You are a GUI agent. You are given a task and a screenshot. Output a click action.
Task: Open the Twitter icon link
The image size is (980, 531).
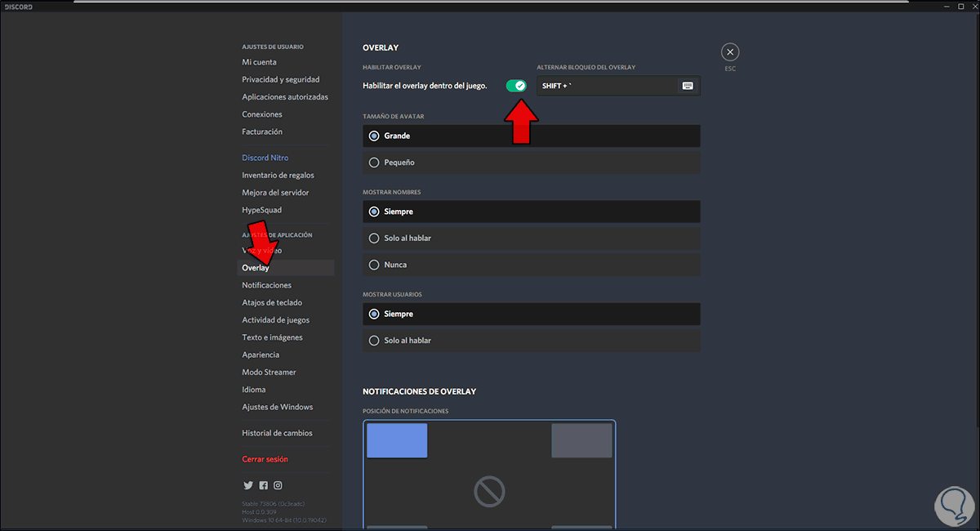pos(247,485)
